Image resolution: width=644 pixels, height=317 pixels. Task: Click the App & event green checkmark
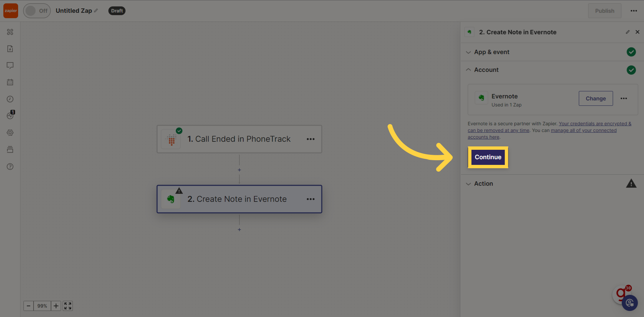[x=631, y=52]
